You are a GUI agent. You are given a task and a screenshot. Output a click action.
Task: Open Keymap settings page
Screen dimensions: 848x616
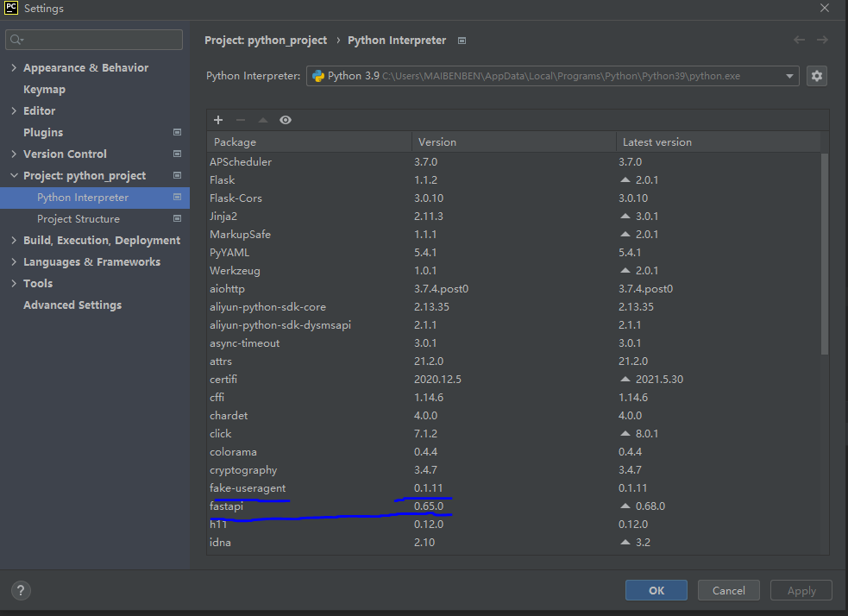[x=44, y=89]
